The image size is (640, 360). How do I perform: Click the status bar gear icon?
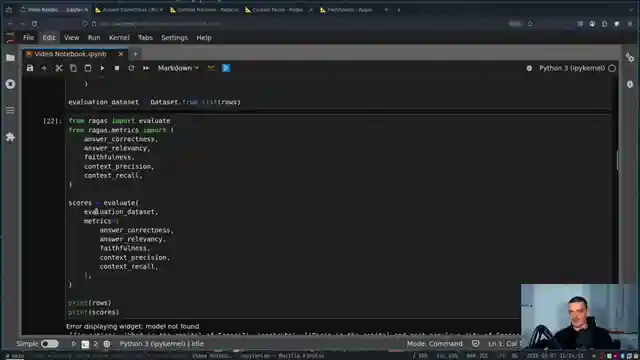pyautogui.click(x=107, y=344)
